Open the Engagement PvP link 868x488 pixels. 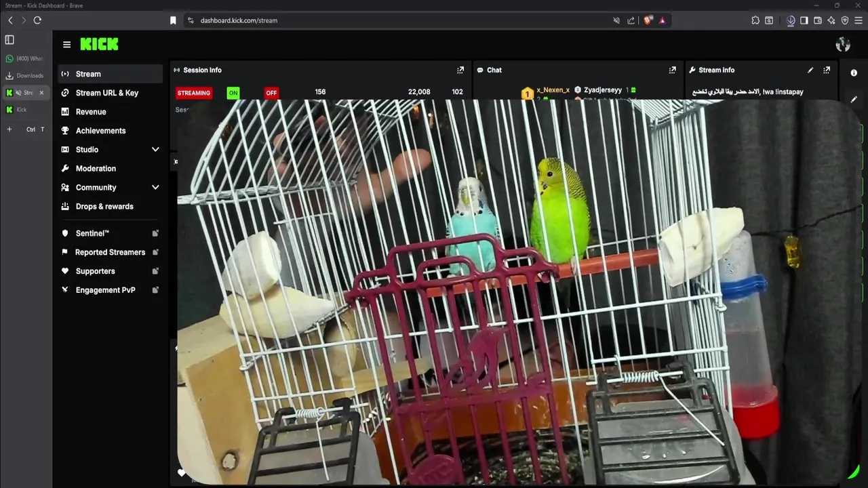coord(110,290)
